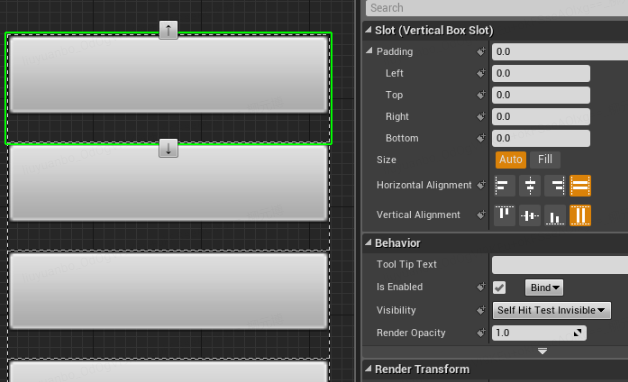Click the Horizontal Alignment label

point(424,185)
